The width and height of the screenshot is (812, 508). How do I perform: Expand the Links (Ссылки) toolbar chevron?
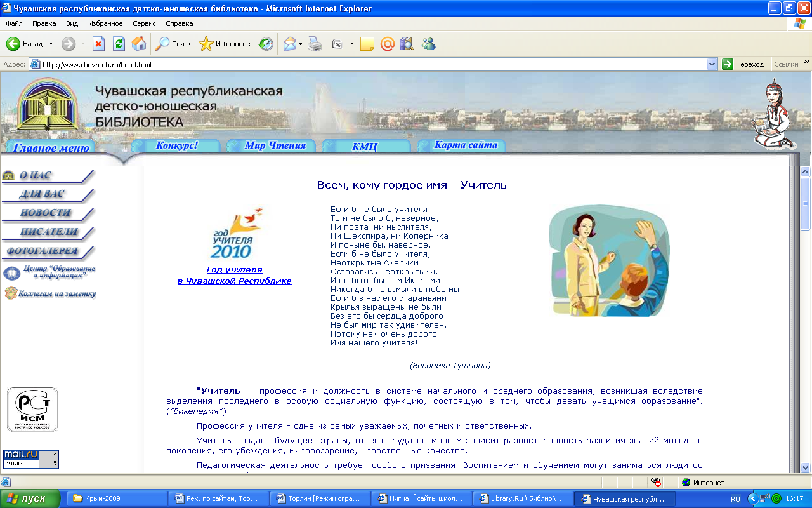coord(806,62)
